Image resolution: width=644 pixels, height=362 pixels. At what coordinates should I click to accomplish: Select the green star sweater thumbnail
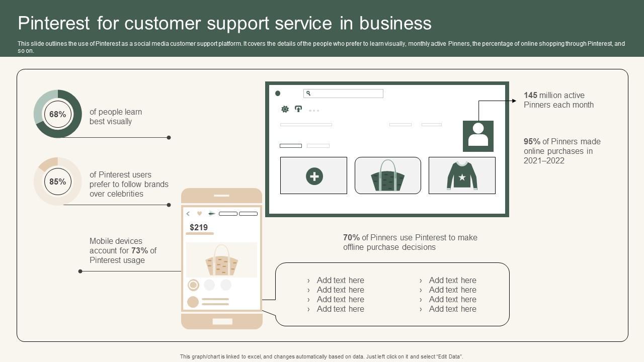click(x=462, y=175)
